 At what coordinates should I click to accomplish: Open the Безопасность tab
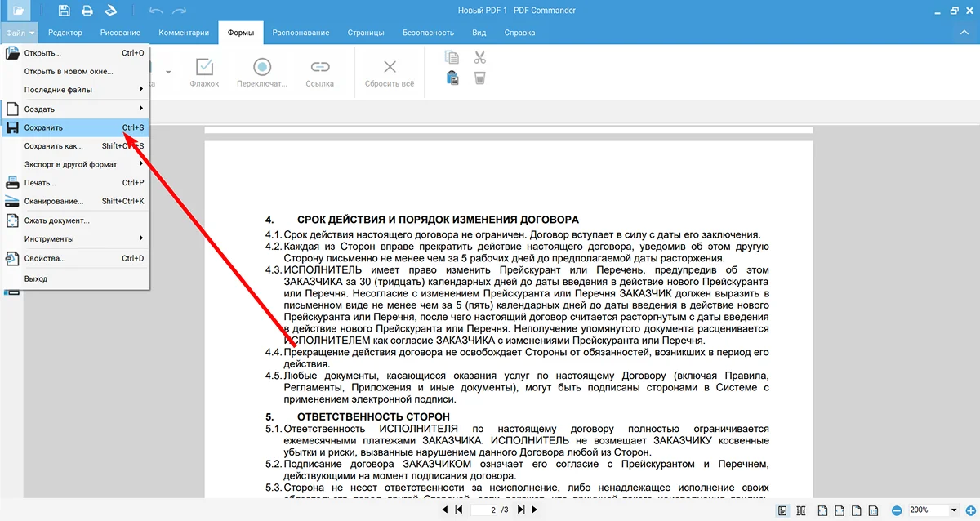pos(428,33)
